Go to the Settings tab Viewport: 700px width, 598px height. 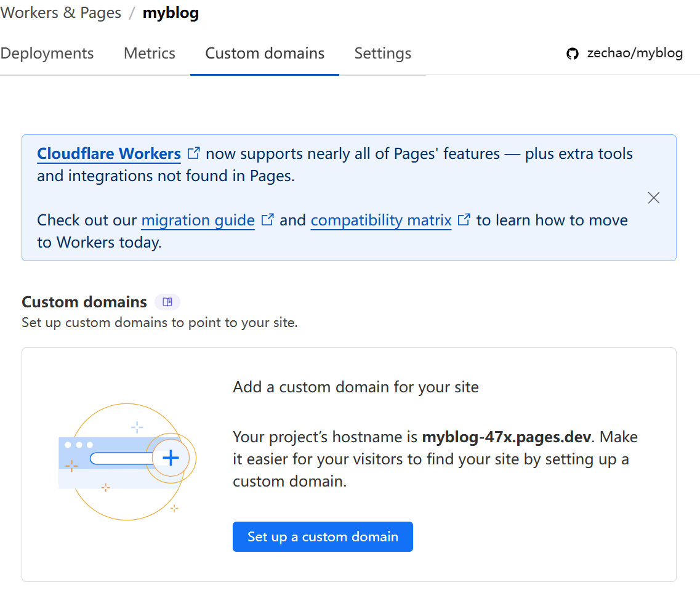382,53
